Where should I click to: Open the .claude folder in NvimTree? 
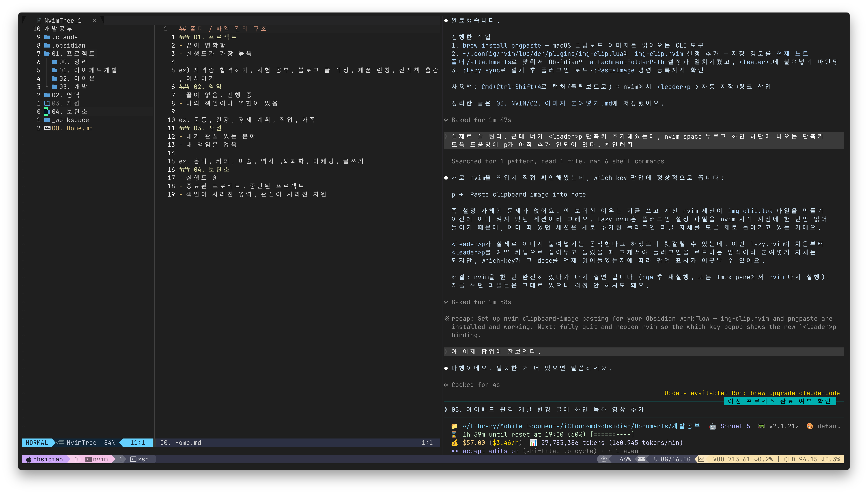(x=64, y=37)
